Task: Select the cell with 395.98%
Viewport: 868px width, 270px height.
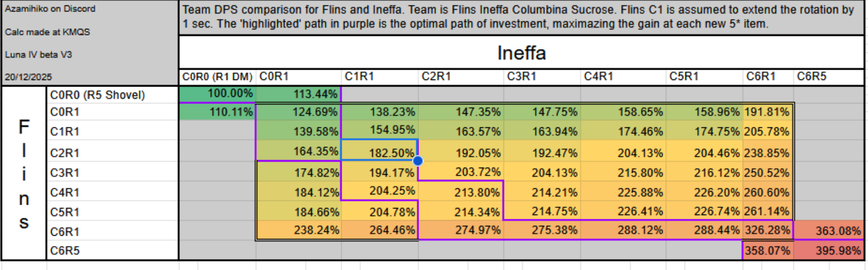Action: [x=829, y=251]
